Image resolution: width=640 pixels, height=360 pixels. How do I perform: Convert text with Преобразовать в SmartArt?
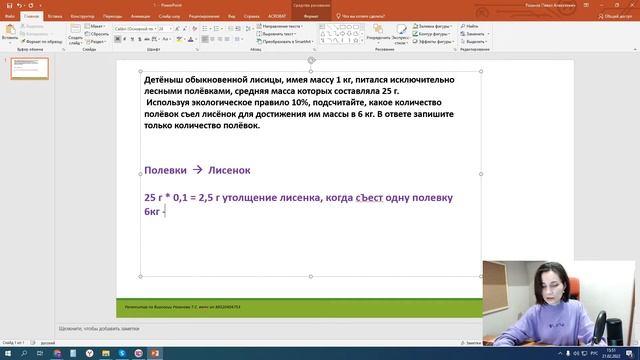[285, 42]
